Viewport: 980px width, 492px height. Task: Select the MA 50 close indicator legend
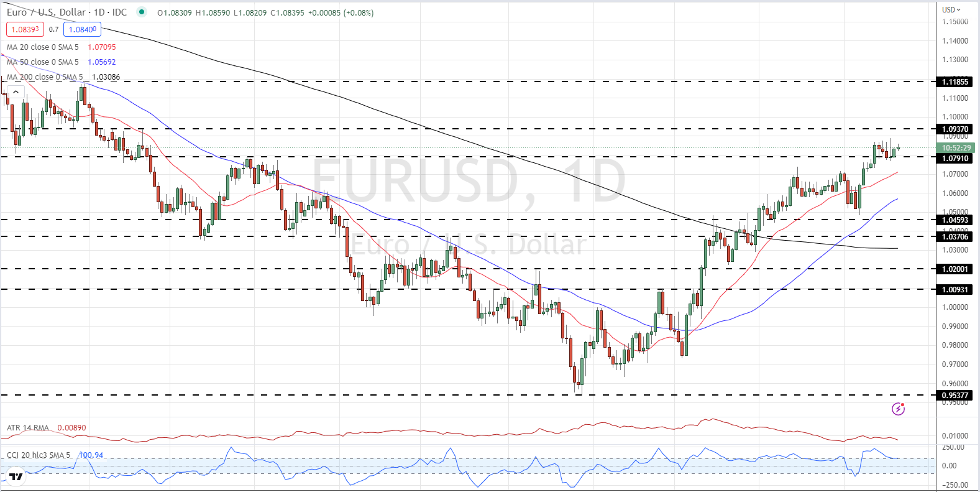pos(43,62)
